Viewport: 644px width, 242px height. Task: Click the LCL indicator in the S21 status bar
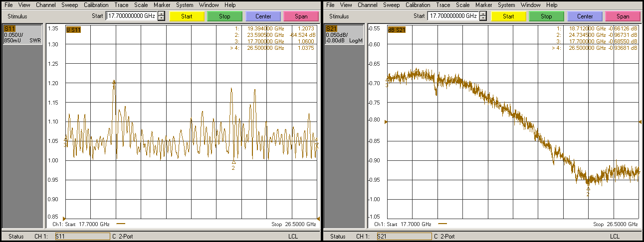(615, 236)
